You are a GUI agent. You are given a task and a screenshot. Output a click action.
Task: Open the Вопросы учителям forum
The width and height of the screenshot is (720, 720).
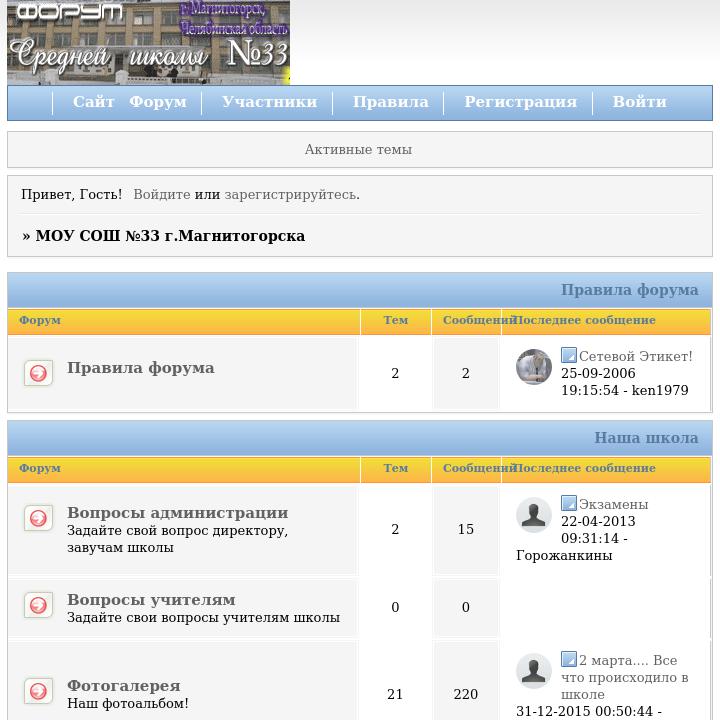(x=151, y=600)
